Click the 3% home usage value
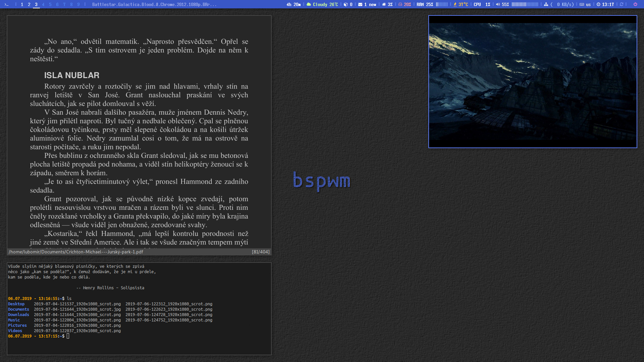This screenshot has height=362, width=644. pyautogui.click(x=390, y=4)
